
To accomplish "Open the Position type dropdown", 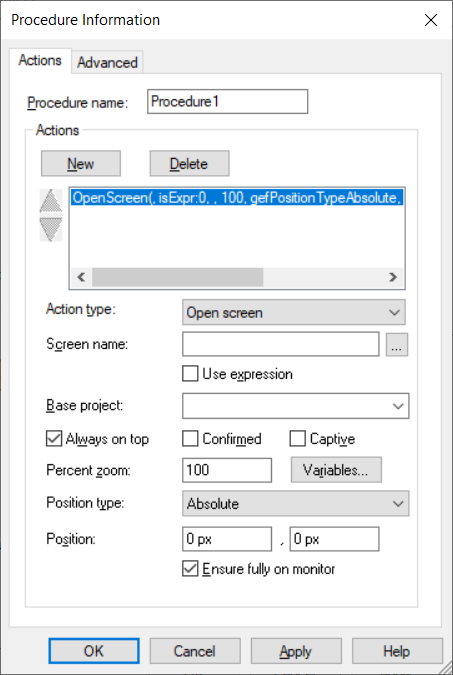I will tap(295, 503).
